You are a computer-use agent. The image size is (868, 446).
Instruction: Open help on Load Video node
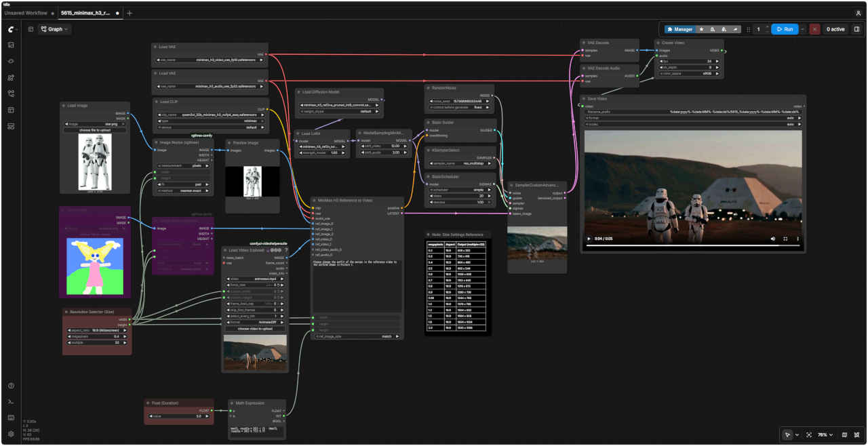pyautogui.click(x=286, y=250)
